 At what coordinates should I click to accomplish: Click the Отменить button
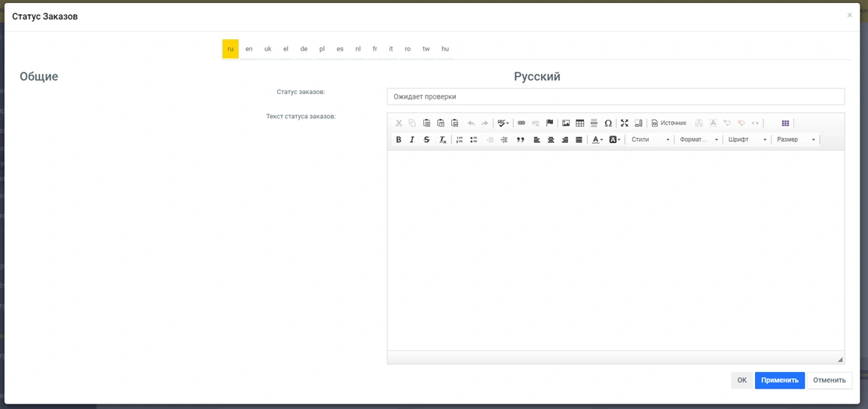tap(829, 380)
